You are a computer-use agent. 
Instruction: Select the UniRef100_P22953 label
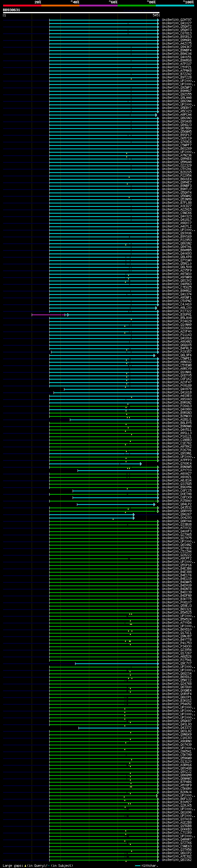177,240
